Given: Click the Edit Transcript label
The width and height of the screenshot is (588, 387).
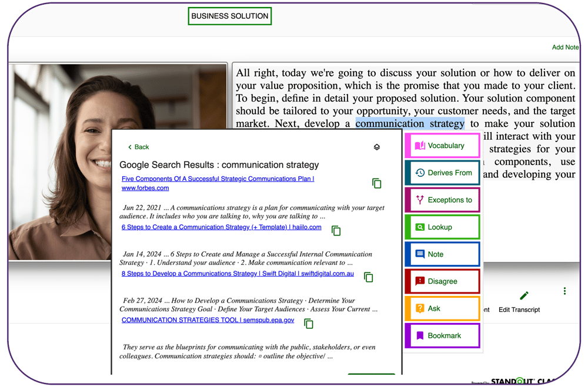Looking at the screenshot, I should 519,310.
